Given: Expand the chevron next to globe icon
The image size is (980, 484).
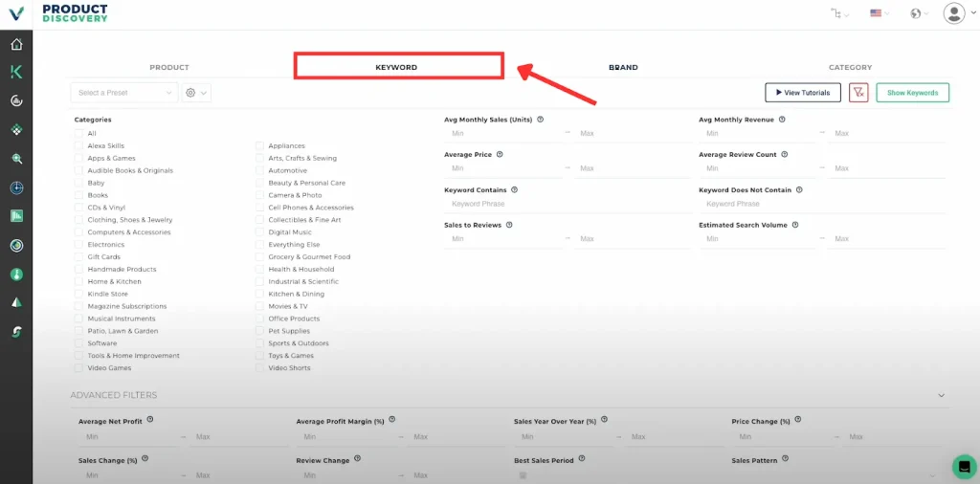Looking at the screenshot, I should pos(926,13).
